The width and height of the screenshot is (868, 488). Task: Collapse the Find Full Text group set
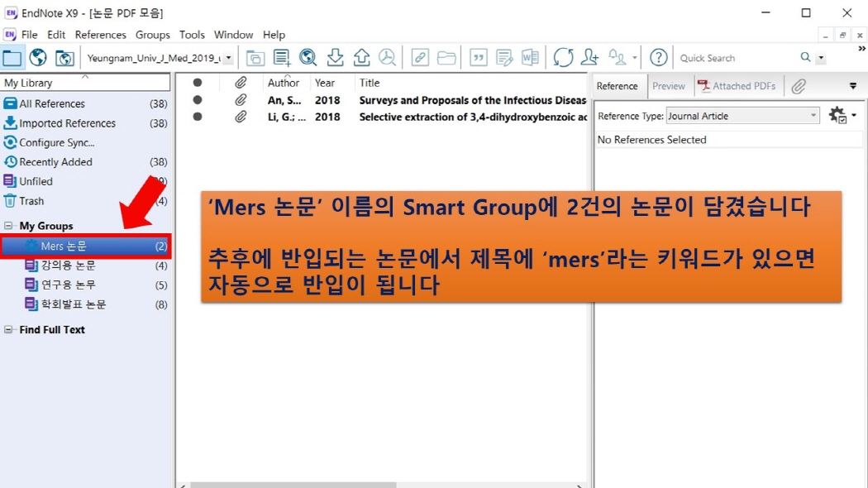[8, 329]
